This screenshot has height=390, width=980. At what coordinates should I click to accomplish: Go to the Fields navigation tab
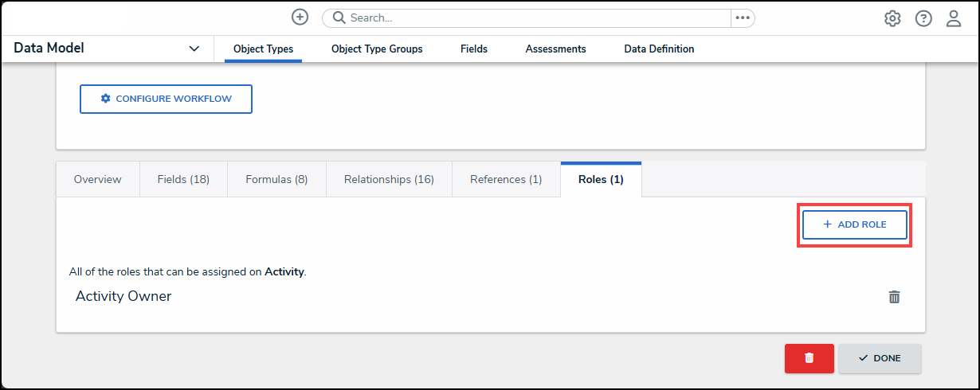point(474,49)
